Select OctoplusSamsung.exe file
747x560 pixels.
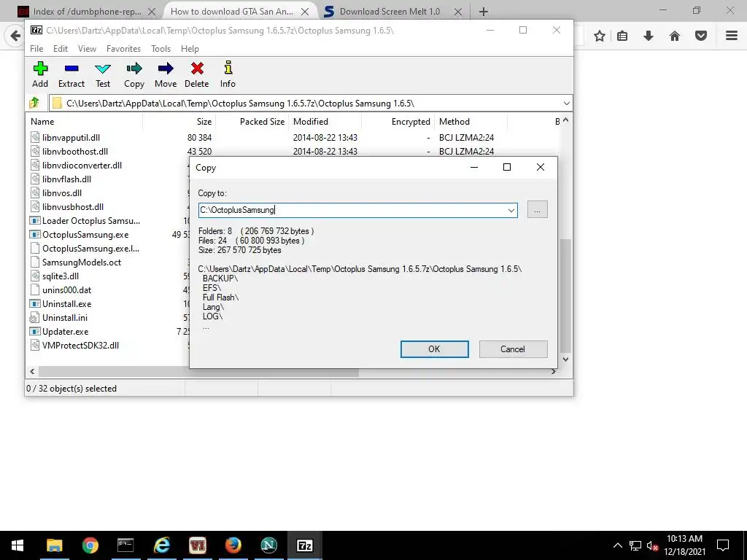pyautogui.click(x=85, y=234)
